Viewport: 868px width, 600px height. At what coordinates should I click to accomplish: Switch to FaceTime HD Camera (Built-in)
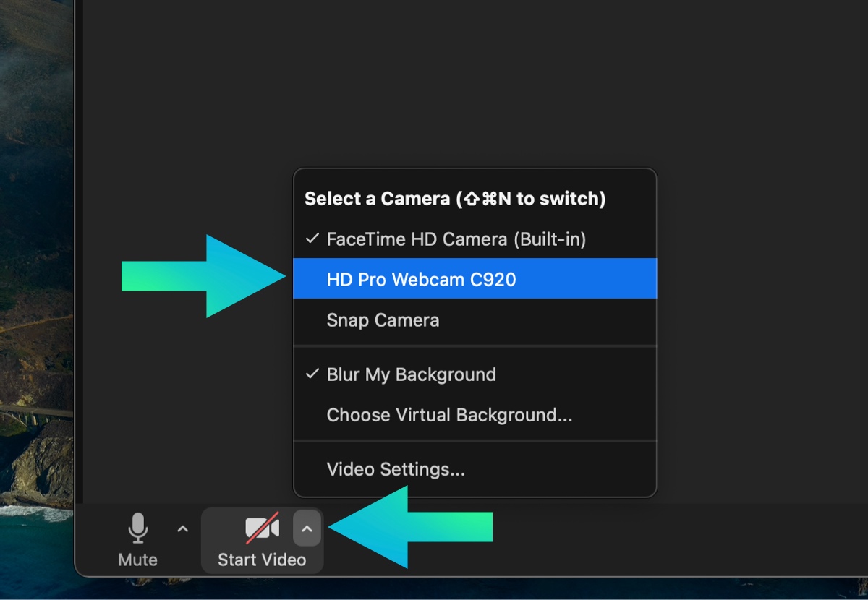click(456, 239)
